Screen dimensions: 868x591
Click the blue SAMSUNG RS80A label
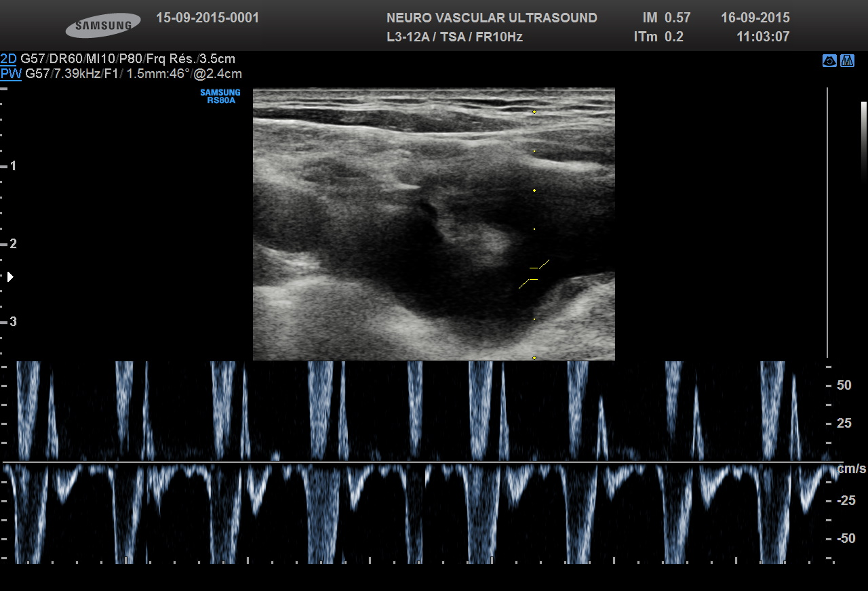tap(220, 96)
